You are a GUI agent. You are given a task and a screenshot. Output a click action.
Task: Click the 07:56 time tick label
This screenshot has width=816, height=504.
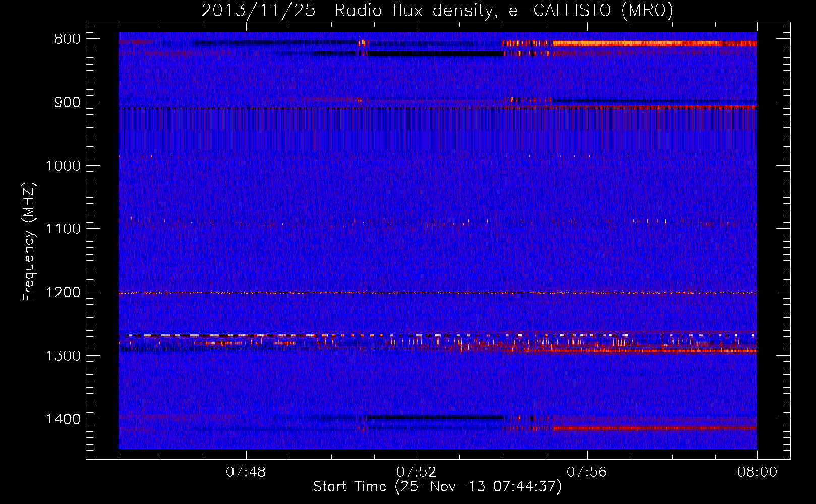587,472
